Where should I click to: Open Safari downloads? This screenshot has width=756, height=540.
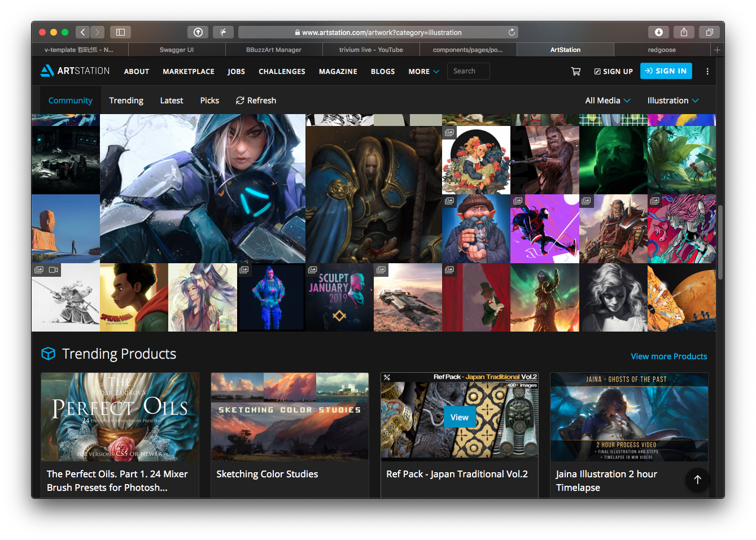tap(658, 32)
